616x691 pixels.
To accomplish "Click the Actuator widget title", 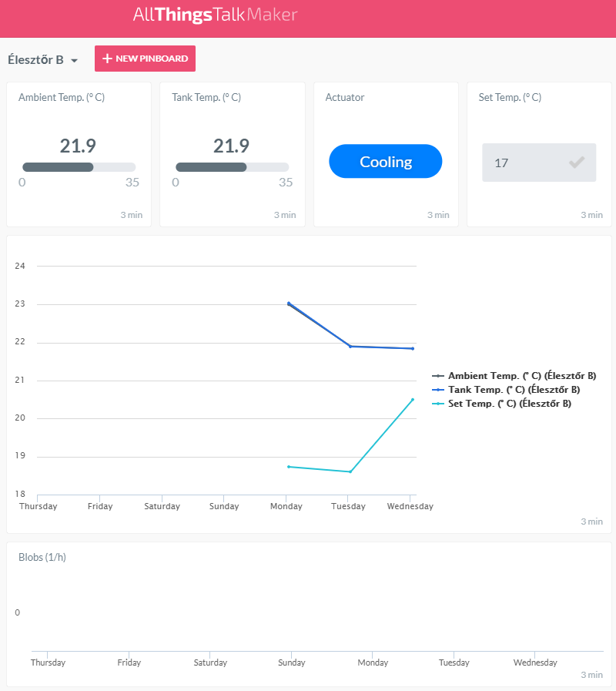I will (345, 98).
